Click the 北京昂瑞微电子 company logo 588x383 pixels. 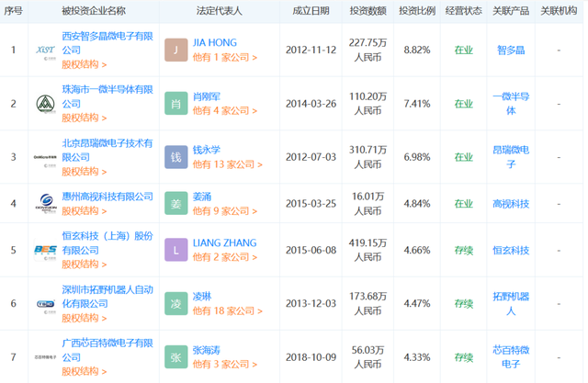tap(45, 157)
